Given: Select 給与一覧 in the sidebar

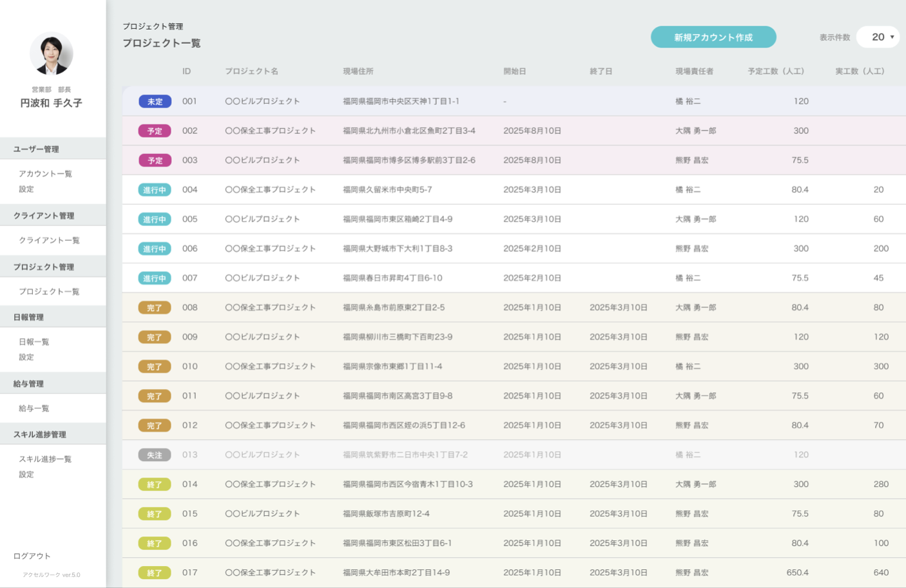Looking at the screenshot, I should coord(34,408).
